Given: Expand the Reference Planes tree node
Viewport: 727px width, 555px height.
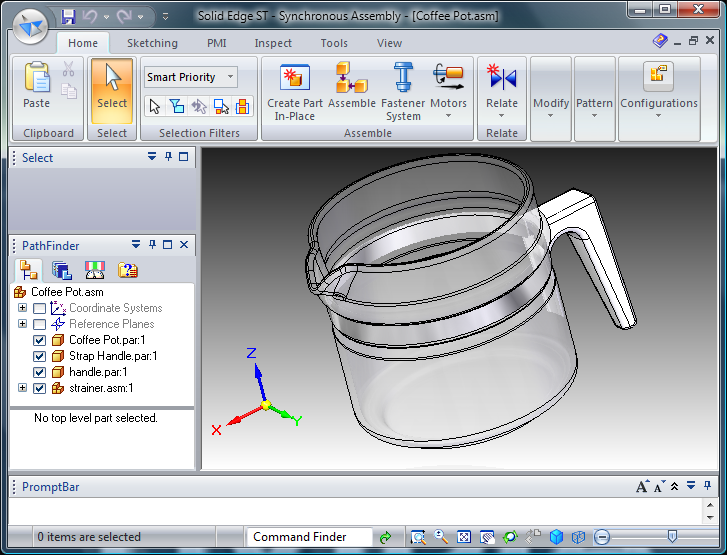Looking at the screenshot, I should point(22,323).
